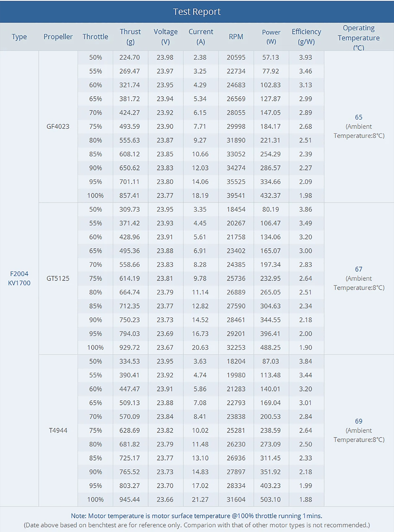This screenshot has height=532, width=394.
Task: Click the 857.41 thrust value
Action: pyautogui.click(x=129, y=195)
